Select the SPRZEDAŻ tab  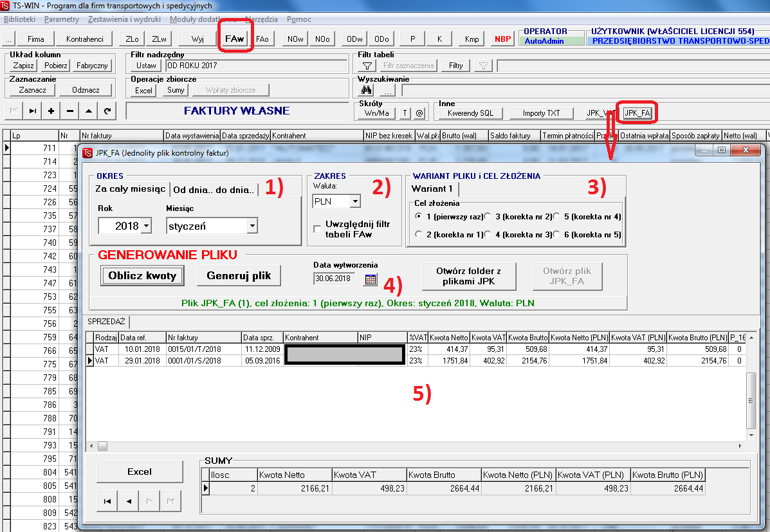(107, 321)
